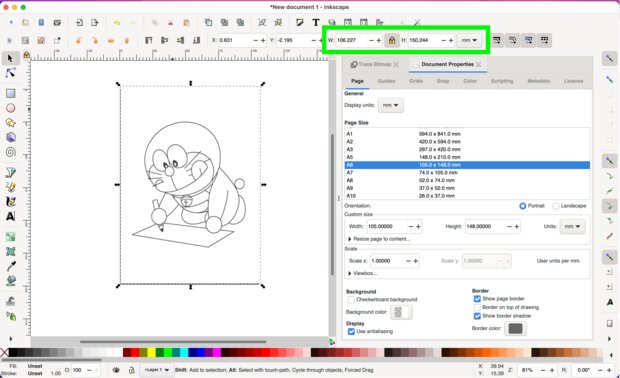
Task: Open the Metadata tab
Action: pos(538,81)
